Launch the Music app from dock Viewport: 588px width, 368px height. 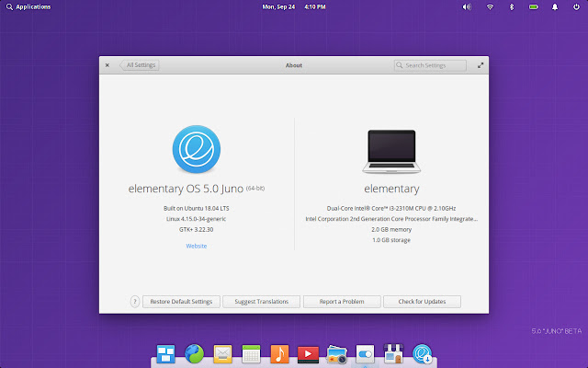point(279,353)
